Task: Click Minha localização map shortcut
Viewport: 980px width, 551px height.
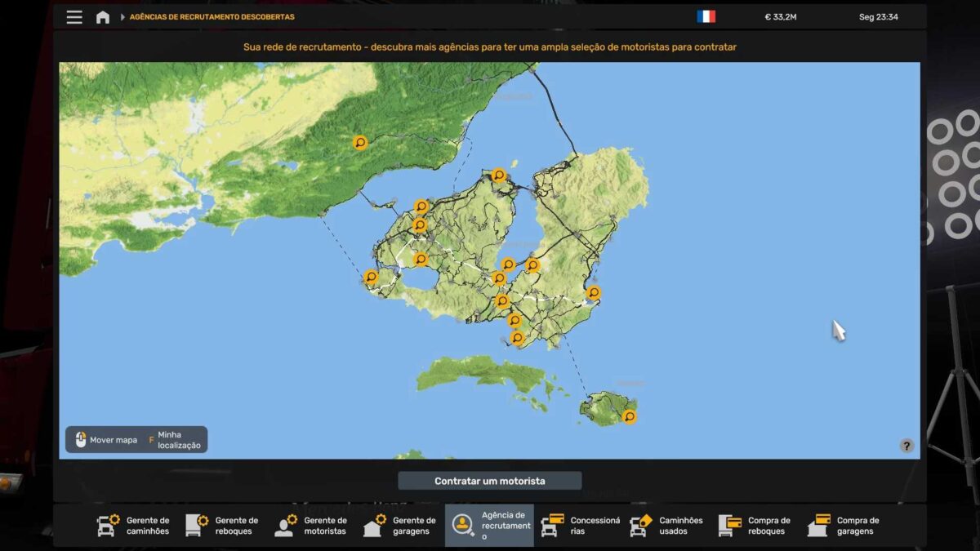Action: pos(174,440)
